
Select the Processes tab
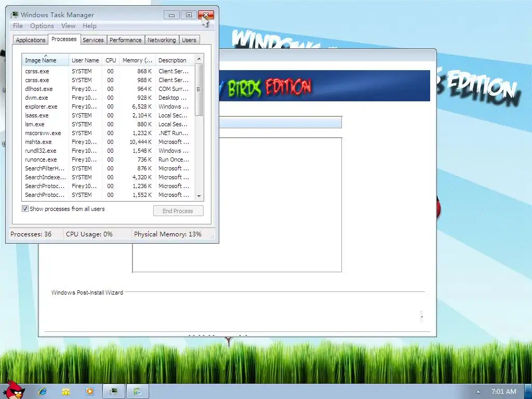(64, 39)
